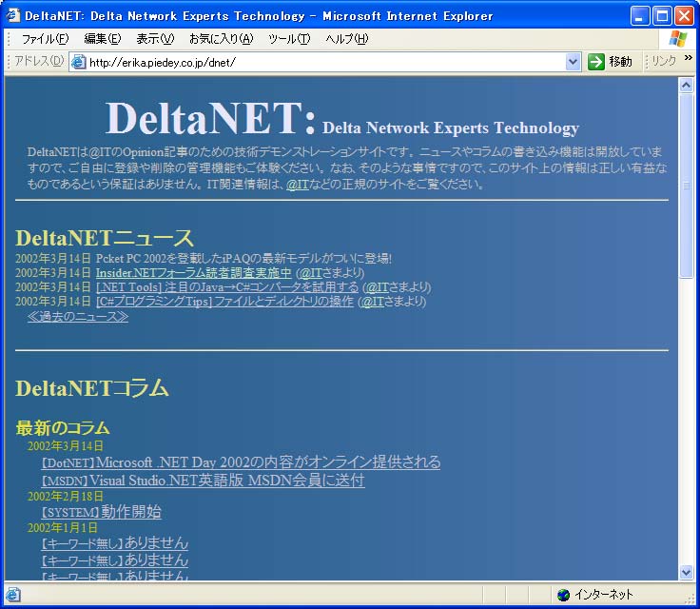Open the ファイル(F) menu

[45, 39]
